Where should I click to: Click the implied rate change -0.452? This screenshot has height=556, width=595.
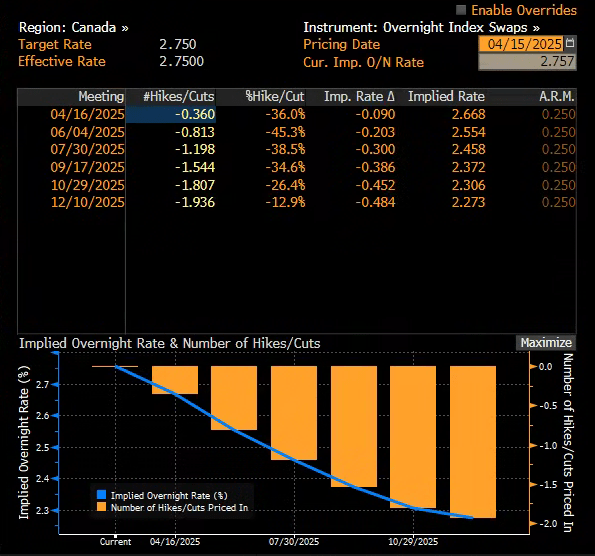coord(375,185)
